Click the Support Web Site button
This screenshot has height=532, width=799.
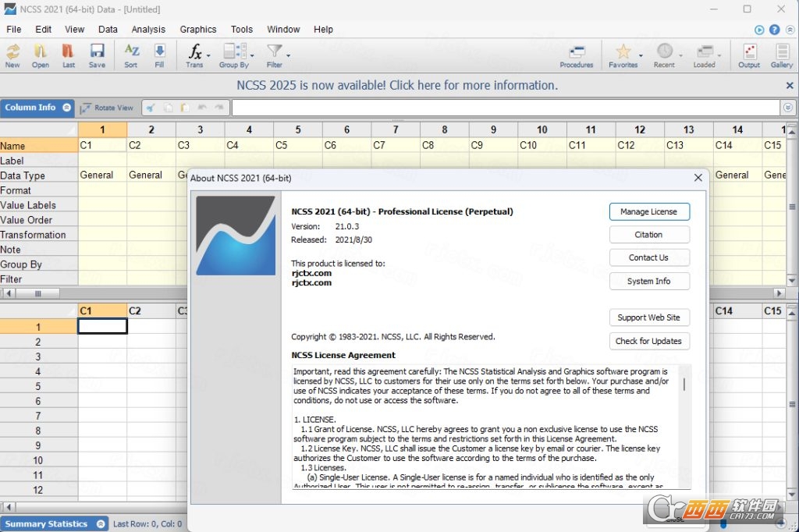649,317
